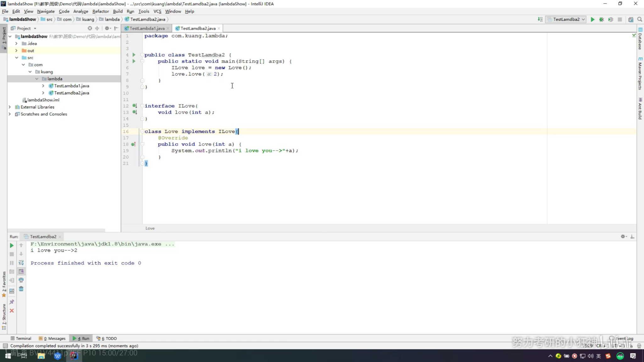Open the Structure side tab

tap(4, 317)
